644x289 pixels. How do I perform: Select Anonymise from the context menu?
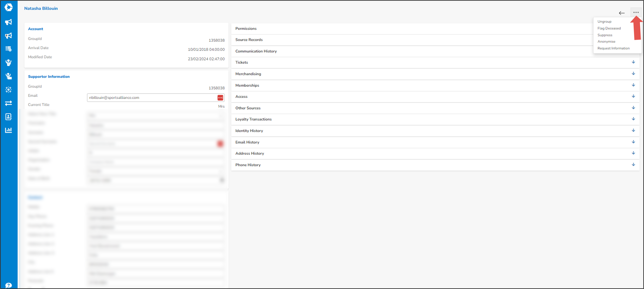point(606,42)
